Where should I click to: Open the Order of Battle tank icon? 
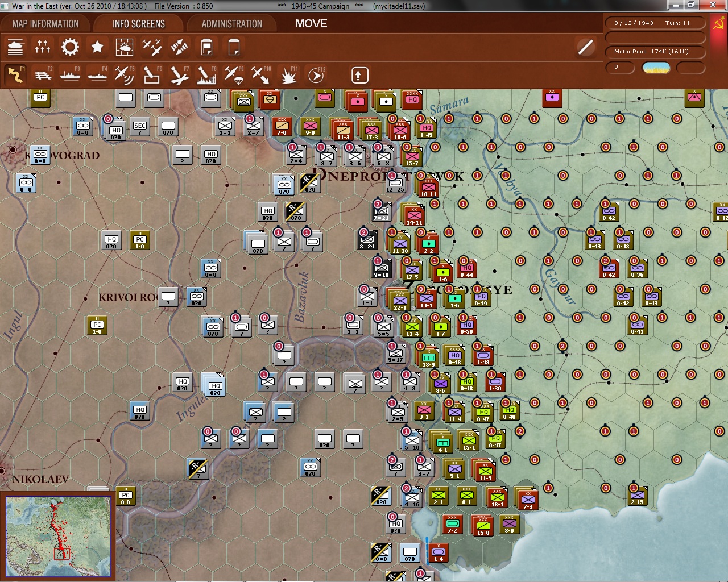click(x=15, y=47)
